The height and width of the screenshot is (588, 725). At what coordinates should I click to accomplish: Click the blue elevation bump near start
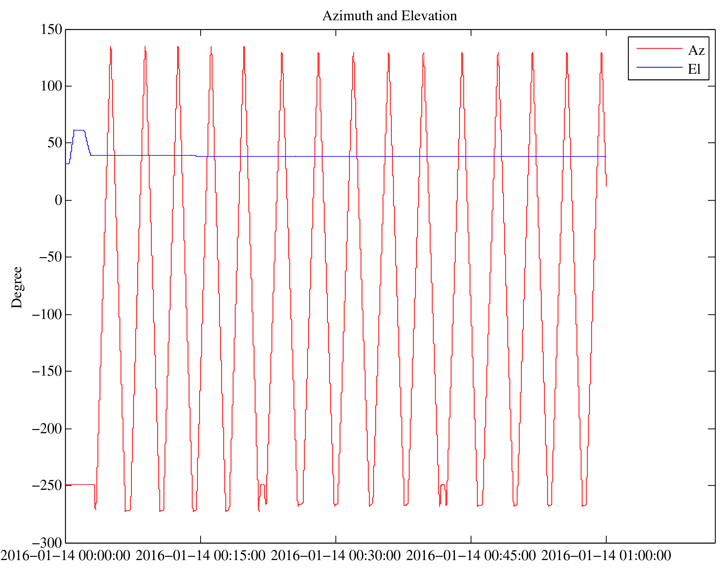pyautogui.click(x=79, y=130)
